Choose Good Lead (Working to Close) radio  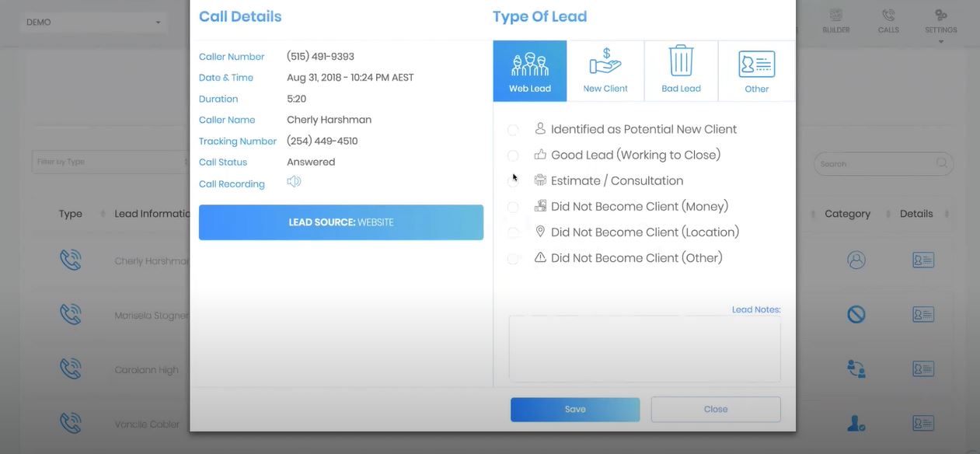pos(513,155)
